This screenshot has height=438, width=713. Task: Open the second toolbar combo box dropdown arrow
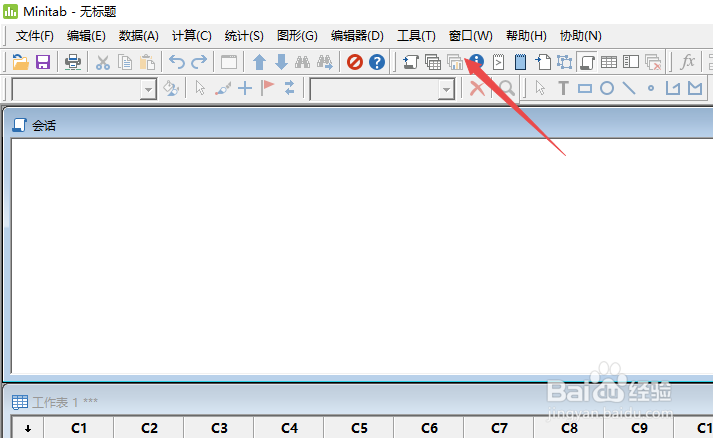coord(446,89)
